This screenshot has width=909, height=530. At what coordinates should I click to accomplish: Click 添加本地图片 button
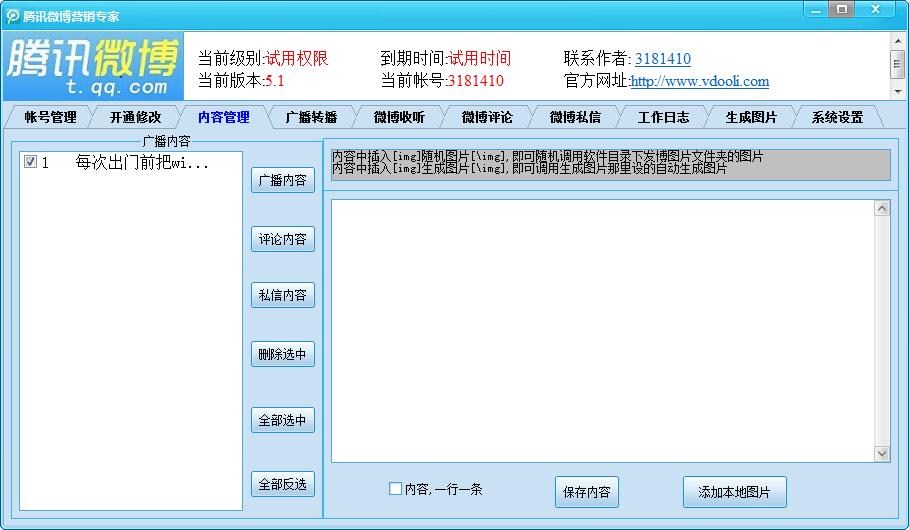(x=735, y=492)
